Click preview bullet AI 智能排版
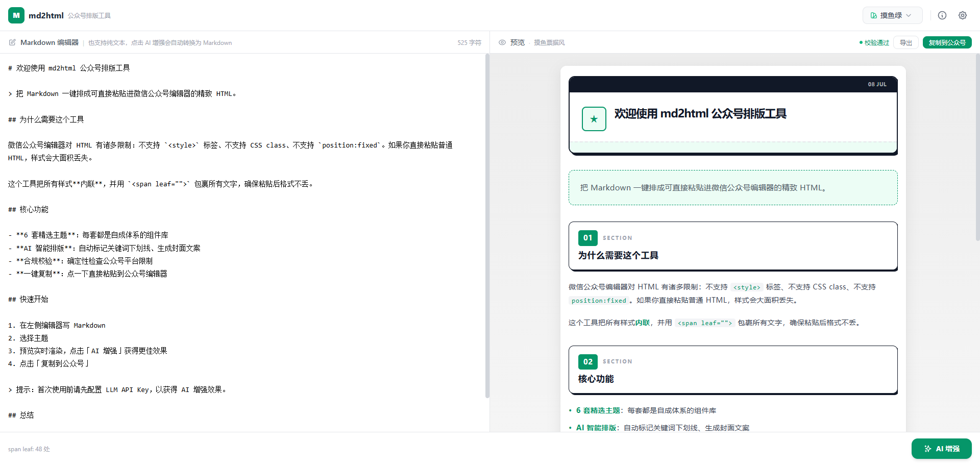 click(596, 428)
